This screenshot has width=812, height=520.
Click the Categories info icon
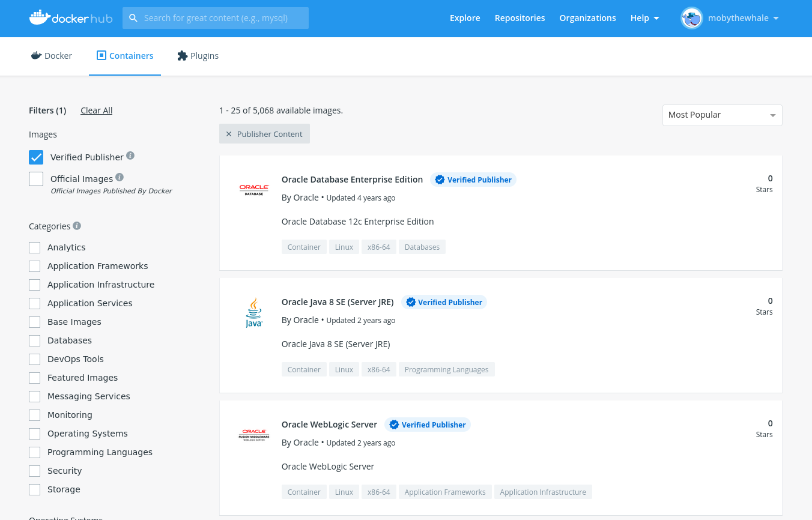[x=77, y=226]
